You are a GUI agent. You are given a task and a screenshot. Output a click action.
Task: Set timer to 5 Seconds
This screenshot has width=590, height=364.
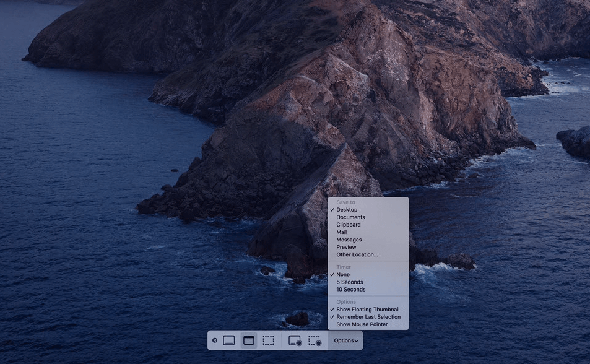pyautogui.click(x=350, y=282)
